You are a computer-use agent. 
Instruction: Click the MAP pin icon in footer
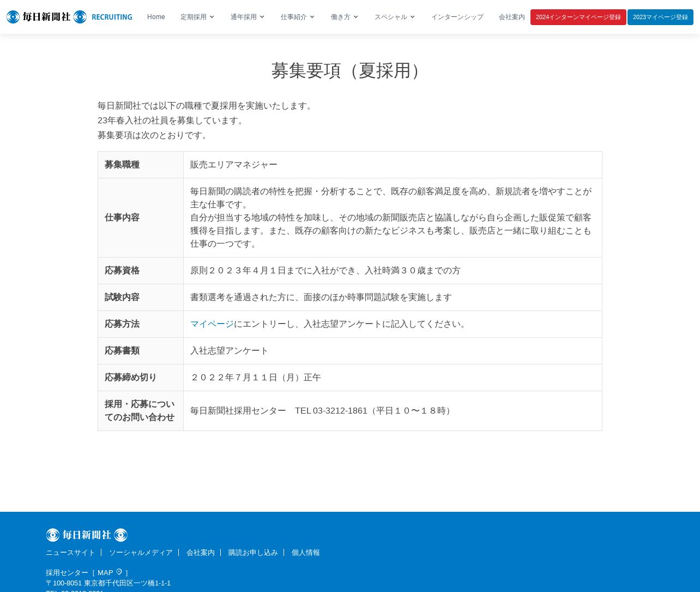(x=119, y=572)
